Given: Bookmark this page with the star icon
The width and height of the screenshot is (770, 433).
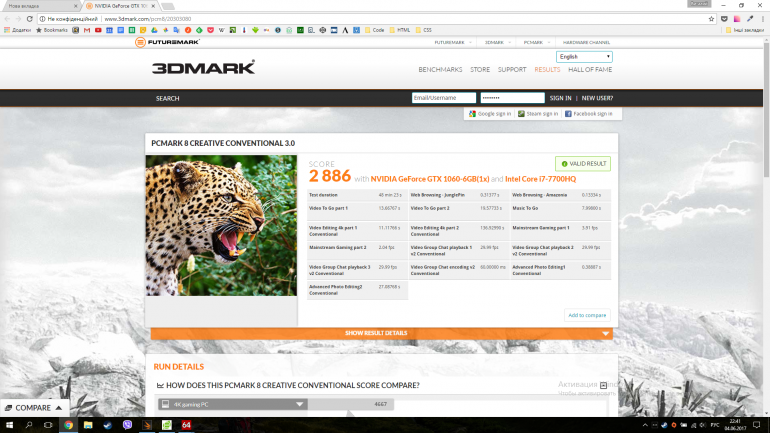Looking at the screenshot, I should 711,19.
